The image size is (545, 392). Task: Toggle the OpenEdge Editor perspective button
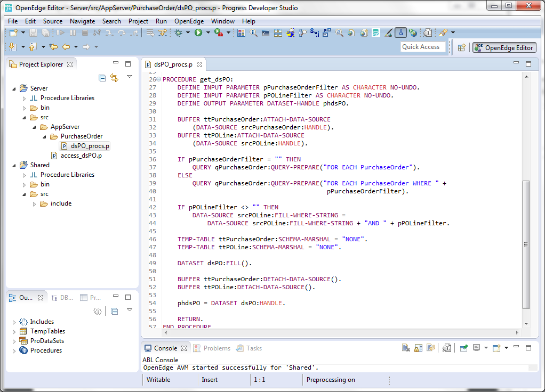pos(504,47)
